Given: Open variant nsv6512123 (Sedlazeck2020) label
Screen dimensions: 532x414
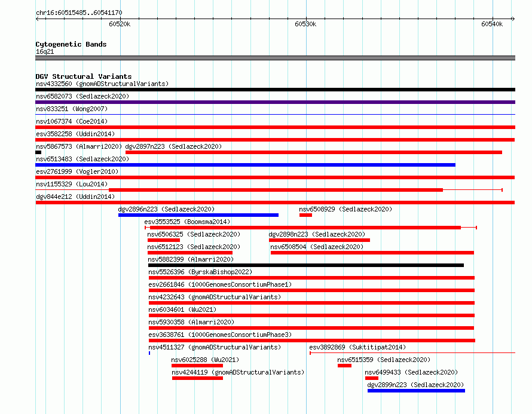Looking at the screenshot, I should coord(194,247).
